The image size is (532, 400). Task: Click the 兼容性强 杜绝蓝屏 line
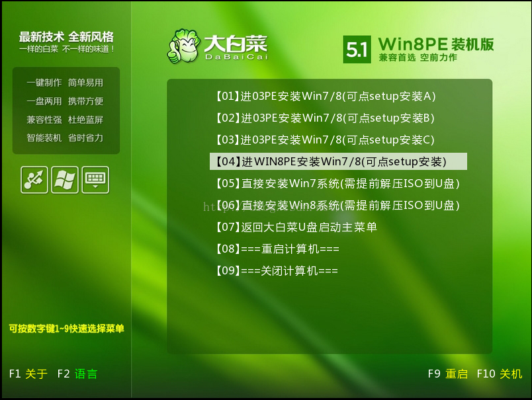tap(65, 119)
